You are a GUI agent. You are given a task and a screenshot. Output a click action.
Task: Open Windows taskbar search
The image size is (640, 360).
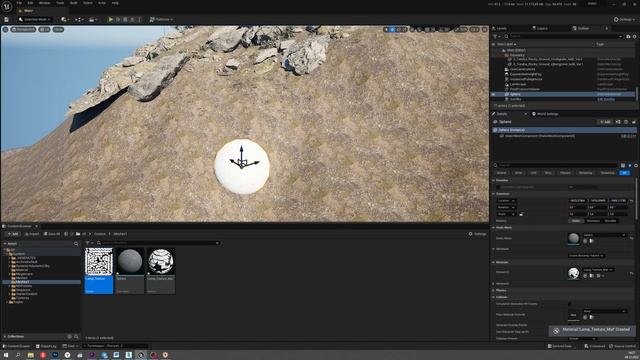coord(18,355)
